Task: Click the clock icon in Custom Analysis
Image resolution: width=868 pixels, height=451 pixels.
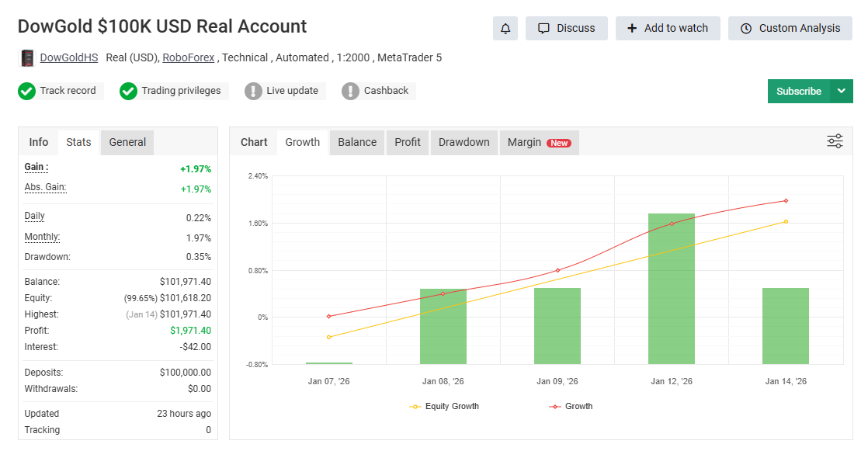Action: tap(747, 28)
